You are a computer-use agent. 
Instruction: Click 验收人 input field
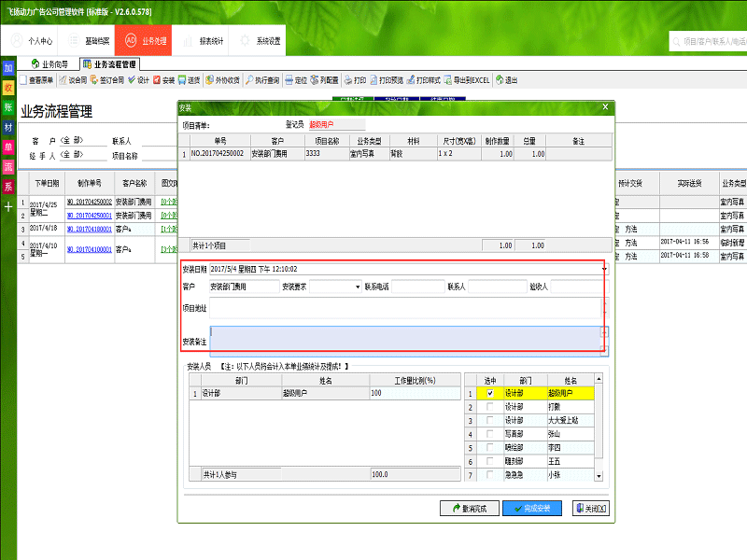579,287
